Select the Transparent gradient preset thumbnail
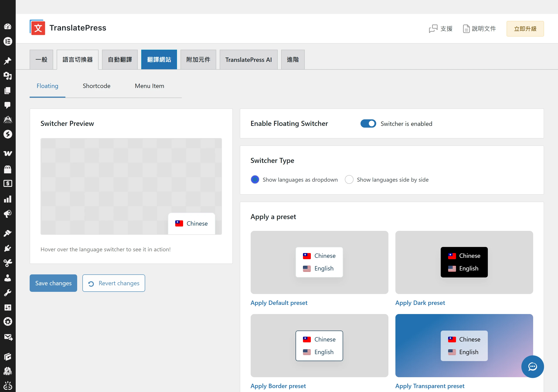558x392 pixels. click(464, 346)
